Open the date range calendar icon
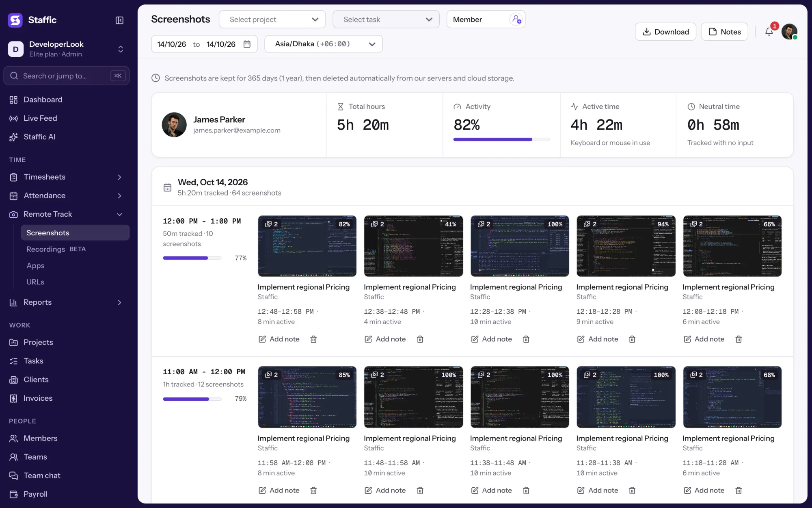 247,44
